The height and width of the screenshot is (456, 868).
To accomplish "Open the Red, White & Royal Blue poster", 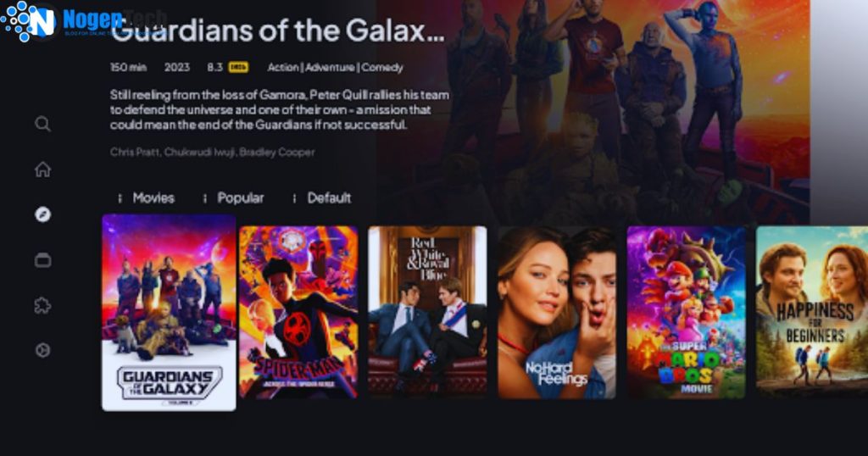I will [427, 312].
